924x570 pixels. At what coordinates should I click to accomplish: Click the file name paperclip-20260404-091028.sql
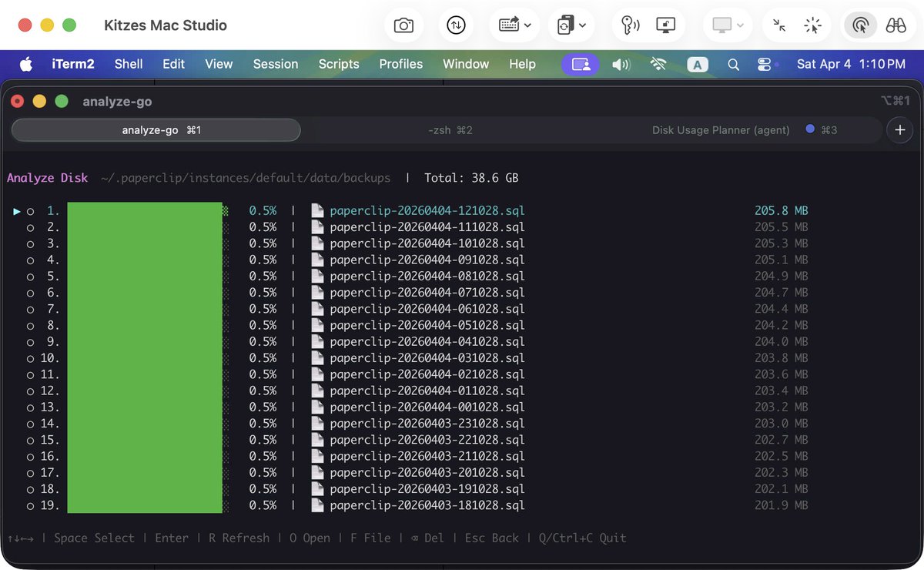click(x=427, y=260)
